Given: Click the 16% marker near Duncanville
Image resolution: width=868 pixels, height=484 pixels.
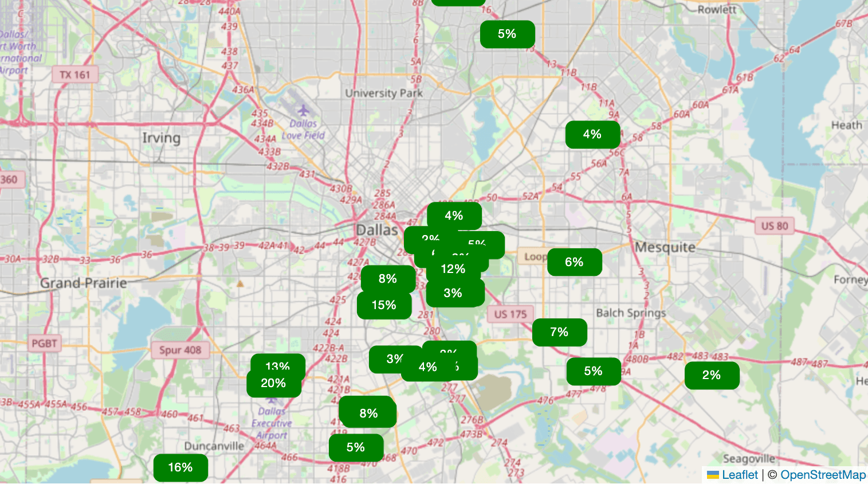Looking at the screenshot, I should click(x=180, y=467).
